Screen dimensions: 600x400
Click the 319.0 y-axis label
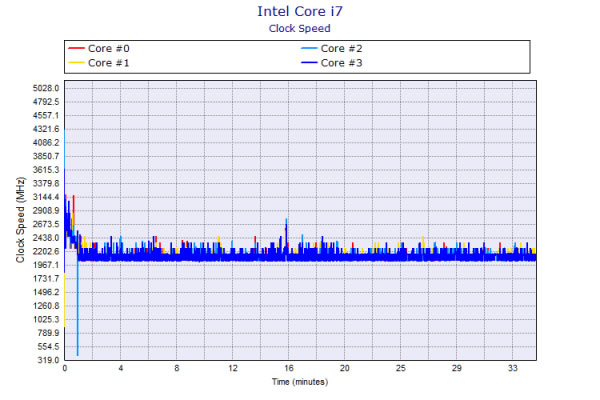click(x=48, y=360)
